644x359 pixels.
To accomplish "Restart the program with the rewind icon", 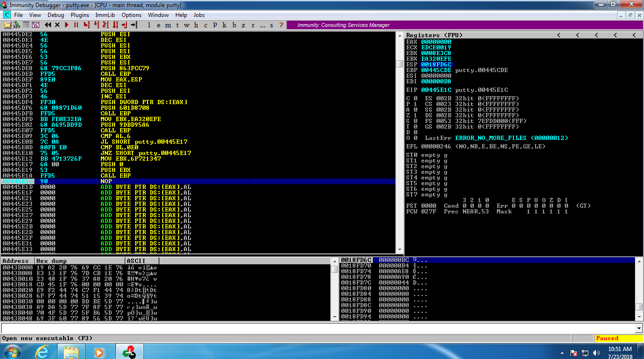I will [x=48, y=25].
